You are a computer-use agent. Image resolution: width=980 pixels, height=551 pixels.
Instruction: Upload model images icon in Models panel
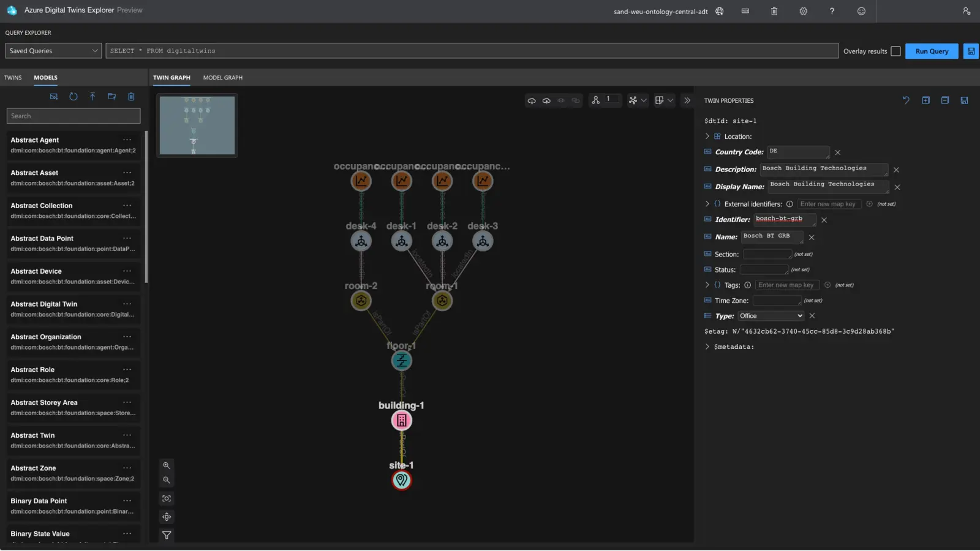pos(54,97)
